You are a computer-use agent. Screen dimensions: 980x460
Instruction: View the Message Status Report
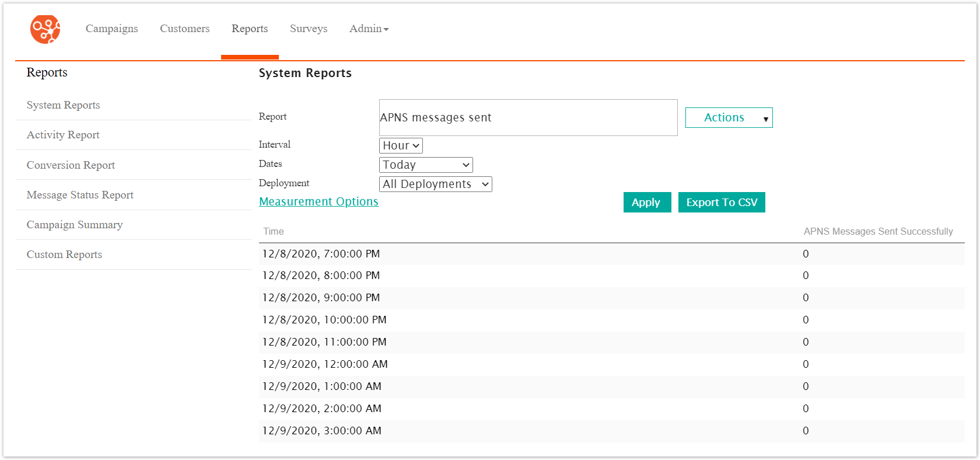pos(80,195)
